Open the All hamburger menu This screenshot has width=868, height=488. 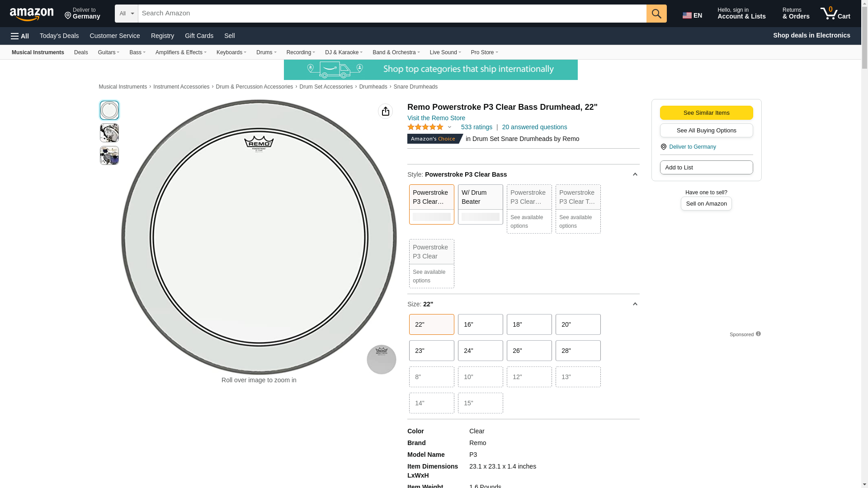click(x=20, y=36)
